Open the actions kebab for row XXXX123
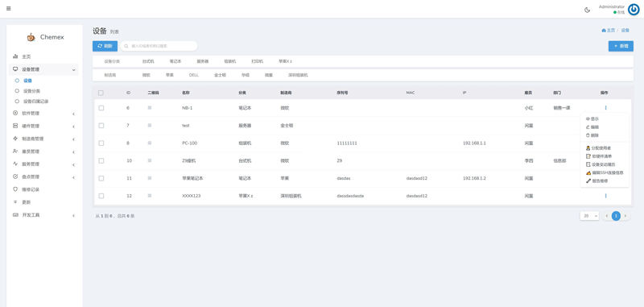The width and height of the screenshot is (644, 307). pos(605,196)
